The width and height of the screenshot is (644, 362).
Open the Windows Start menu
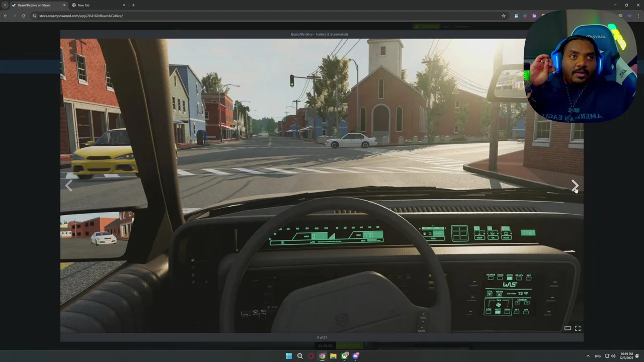(x=289, y=356)
